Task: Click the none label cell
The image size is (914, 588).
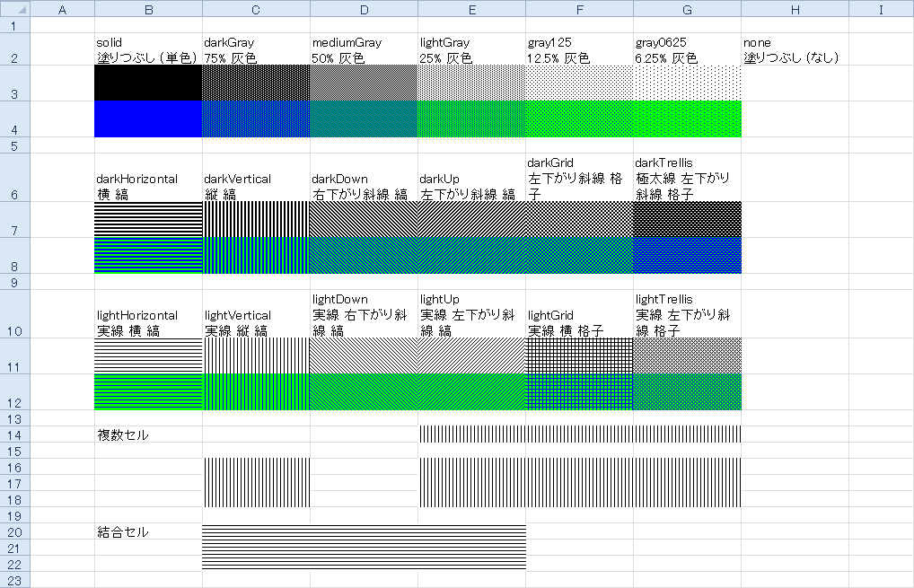Action: tap(795, 50)
